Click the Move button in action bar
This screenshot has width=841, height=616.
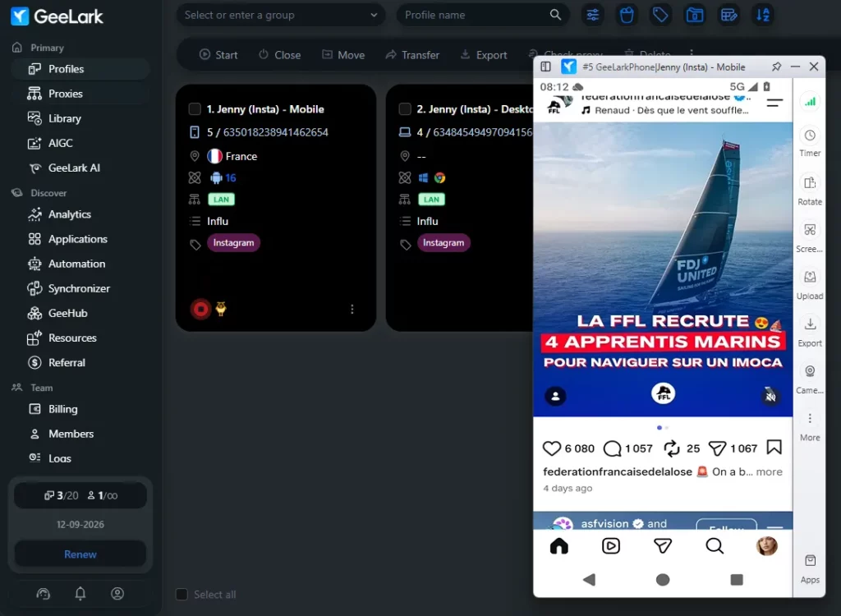point(343,55)
